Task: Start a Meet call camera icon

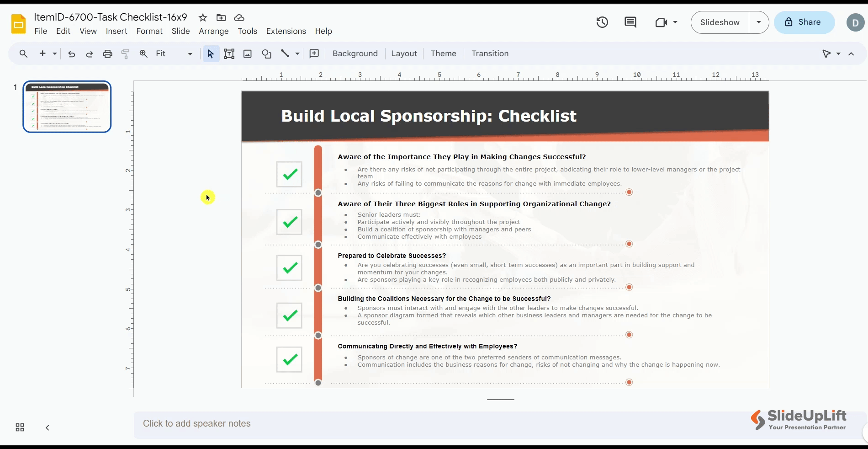Action: [661, 22]
